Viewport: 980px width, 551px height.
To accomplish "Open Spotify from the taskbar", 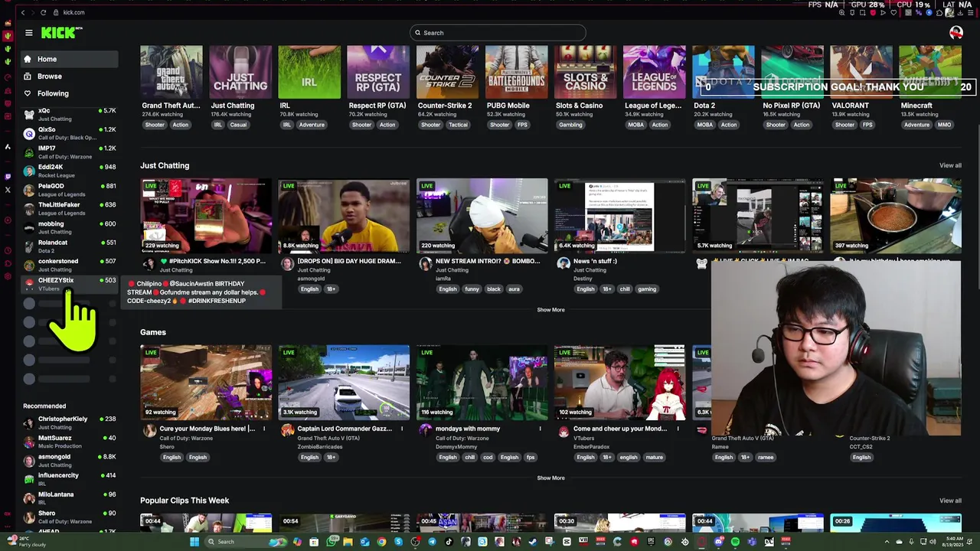I will 735,542.
